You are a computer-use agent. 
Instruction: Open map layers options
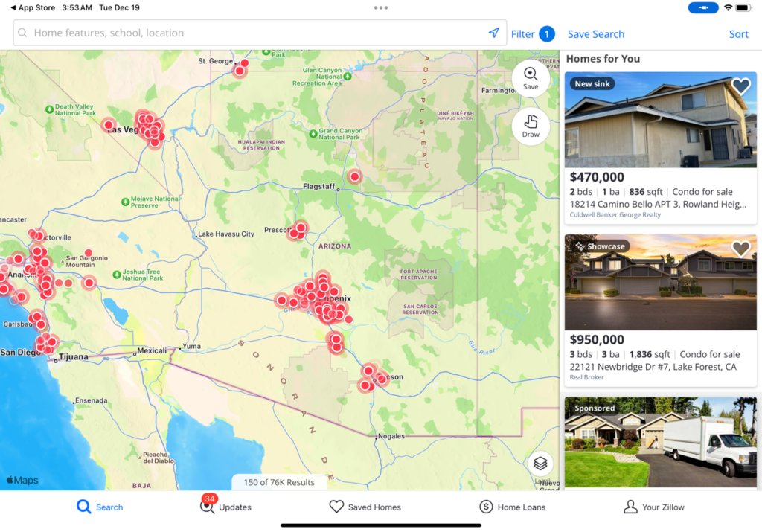point(540,463)
